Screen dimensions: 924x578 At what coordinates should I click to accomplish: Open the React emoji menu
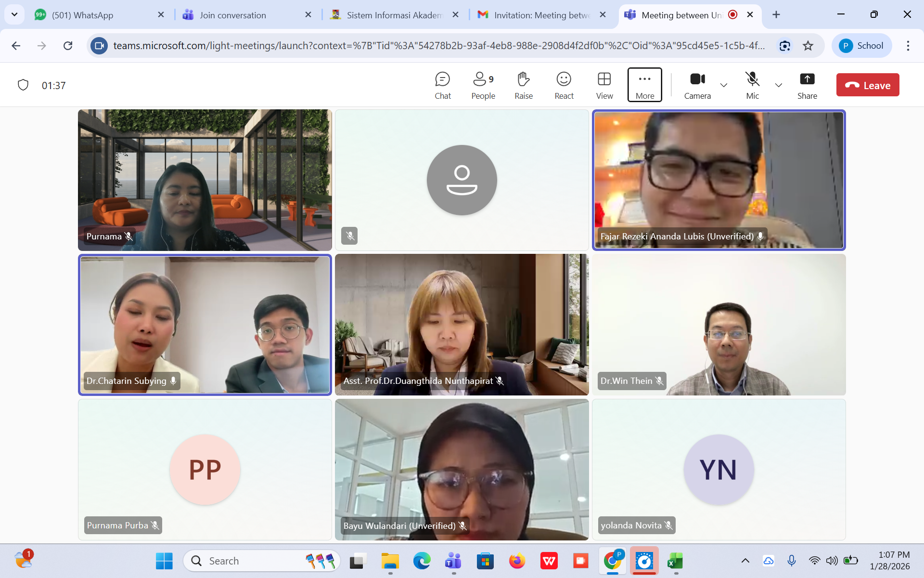tap(564, 85)
